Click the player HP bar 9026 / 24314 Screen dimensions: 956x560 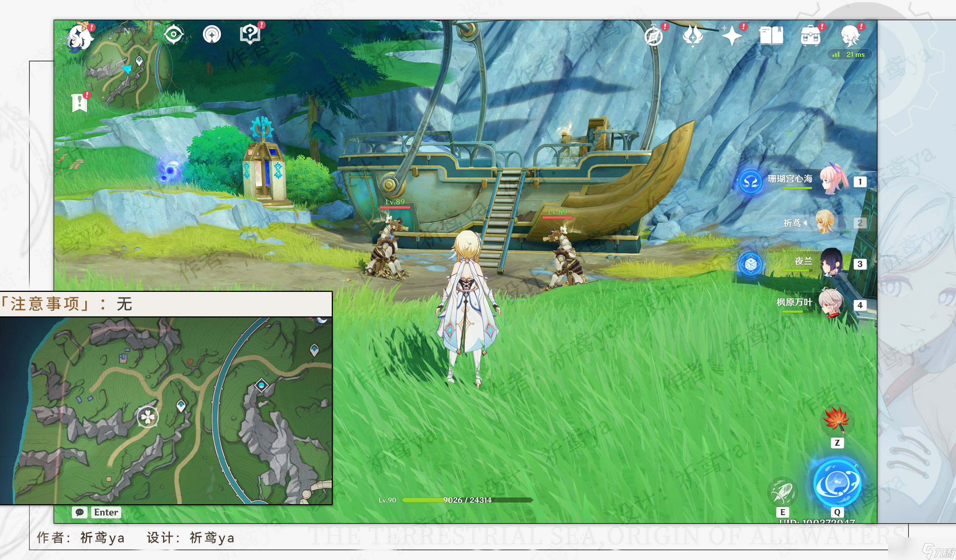(467, 500)
